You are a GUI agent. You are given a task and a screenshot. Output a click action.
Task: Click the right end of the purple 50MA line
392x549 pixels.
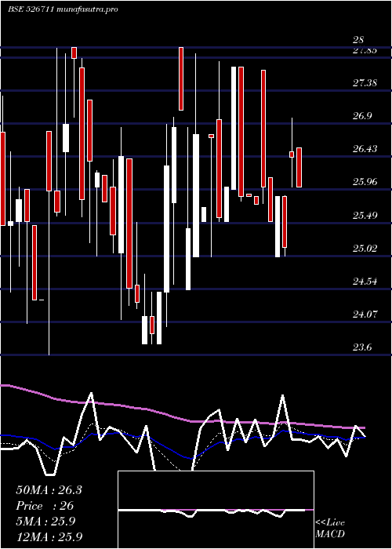coord(364,427)
